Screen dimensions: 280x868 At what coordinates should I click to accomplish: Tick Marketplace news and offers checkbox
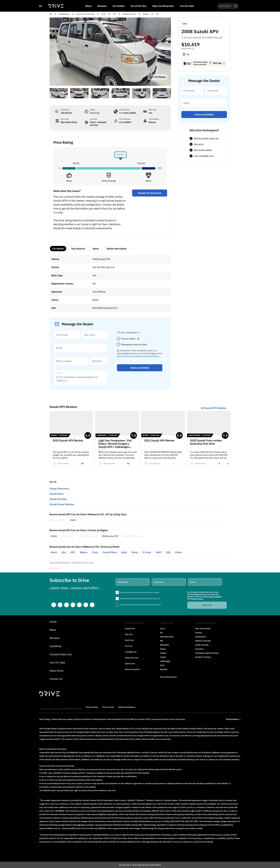pos(118,344)
